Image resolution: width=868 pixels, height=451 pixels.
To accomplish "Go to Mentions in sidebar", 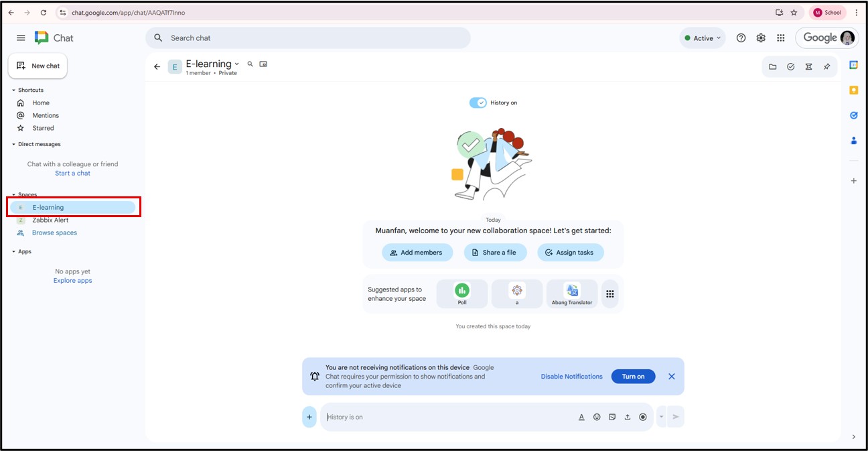I will point(46,115).
